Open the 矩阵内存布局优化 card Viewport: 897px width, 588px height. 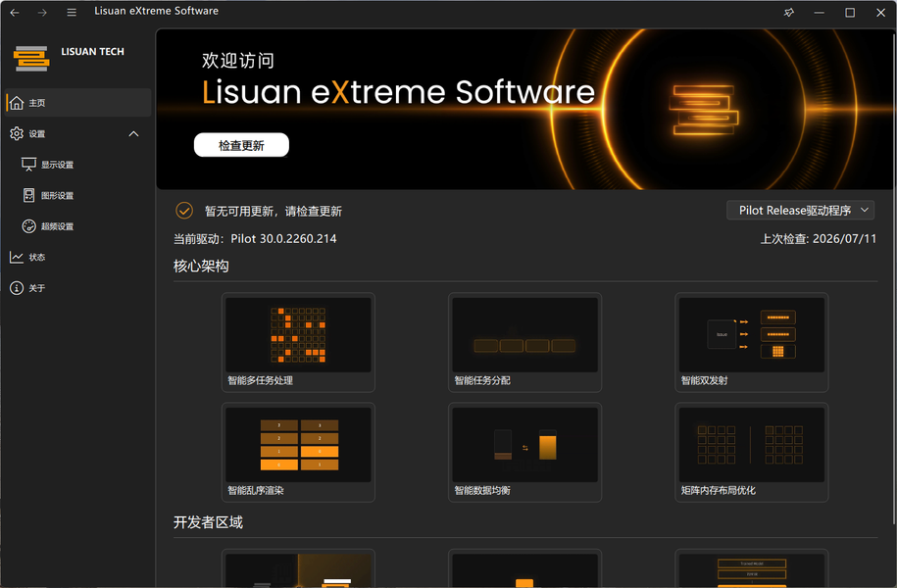click(x=752, y=452)
